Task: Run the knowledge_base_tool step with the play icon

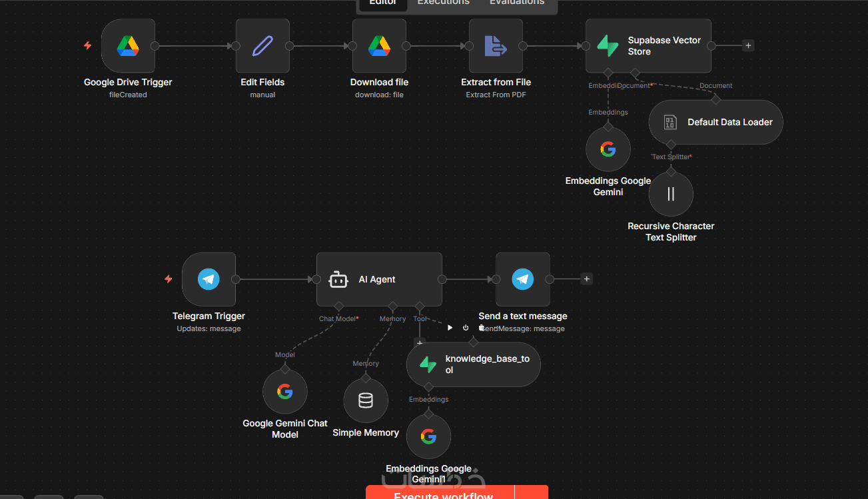Action: [450, 328]
